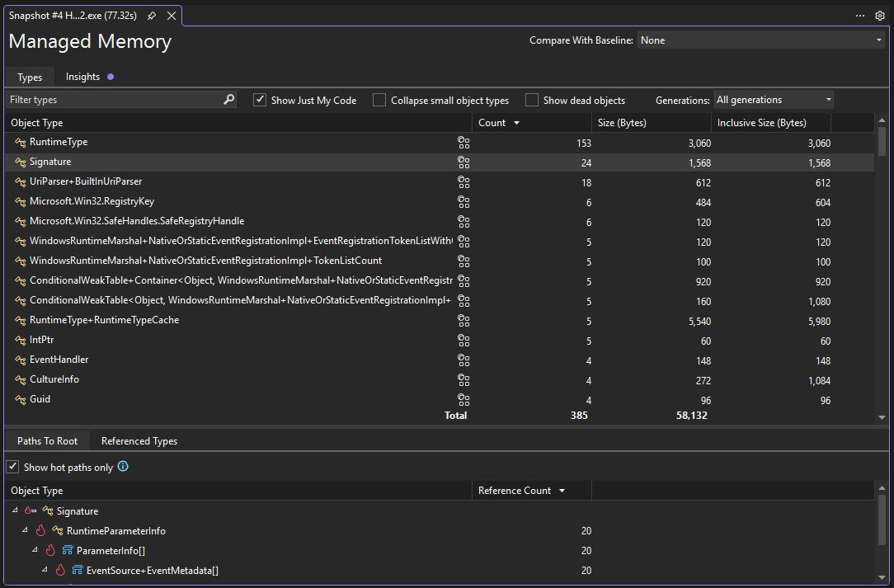Image resolution: width=894 pixels, height=588 pixels.
Task: Open the Compare With Baseline dropdown
Action: click(759, 40)
